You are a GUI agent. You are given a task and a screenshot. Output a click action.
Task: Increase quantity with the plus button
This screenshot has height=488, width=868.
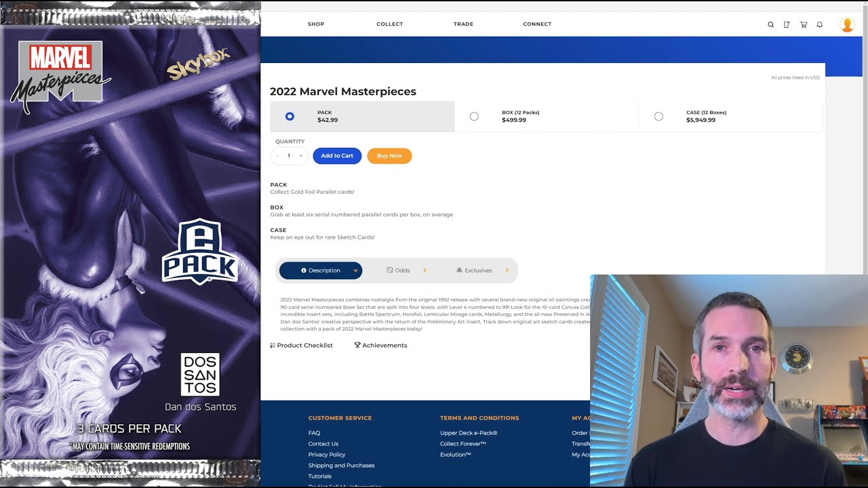click(301, 156)
